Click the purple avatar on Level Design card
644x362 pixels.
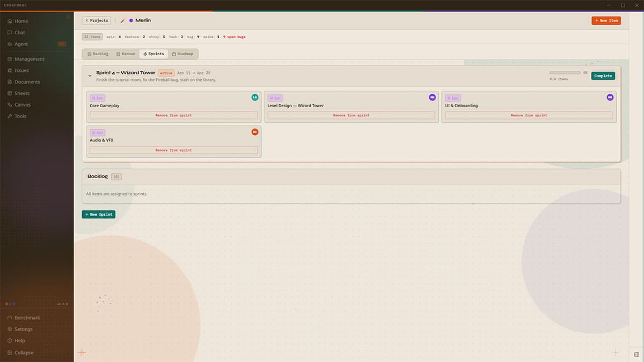(x=432, y=97)
